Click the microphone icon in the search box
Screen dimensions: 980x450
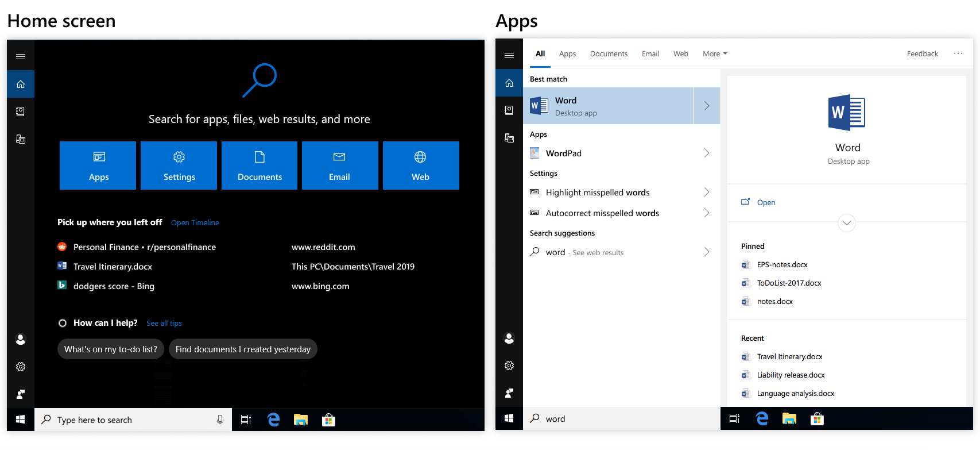coord(220,420)
